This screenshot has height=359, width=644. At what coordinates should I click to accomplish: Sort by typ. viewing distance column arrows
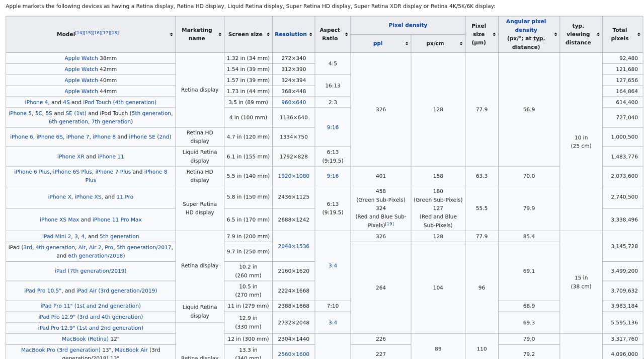(598, 34)
